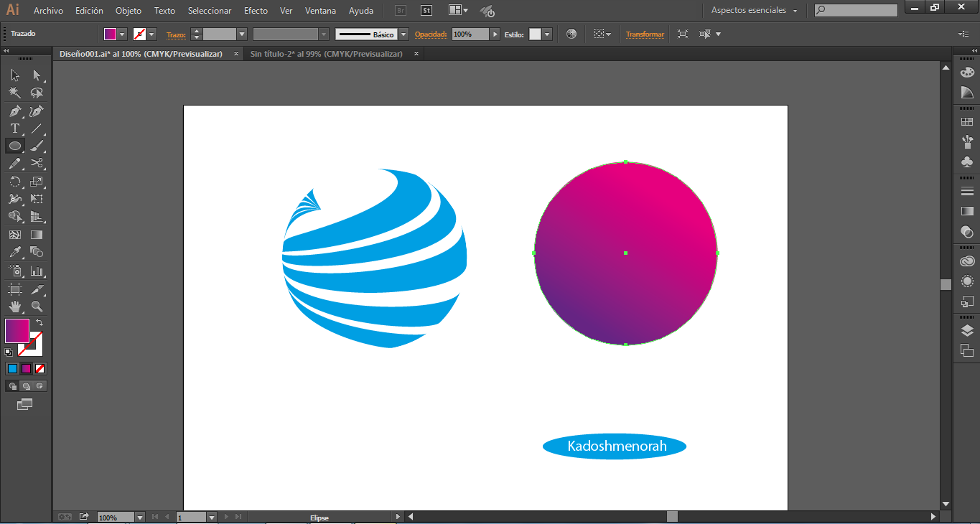980x524 pixels.
Task: Set paint mode to Gradient
Action: point(26,368)
